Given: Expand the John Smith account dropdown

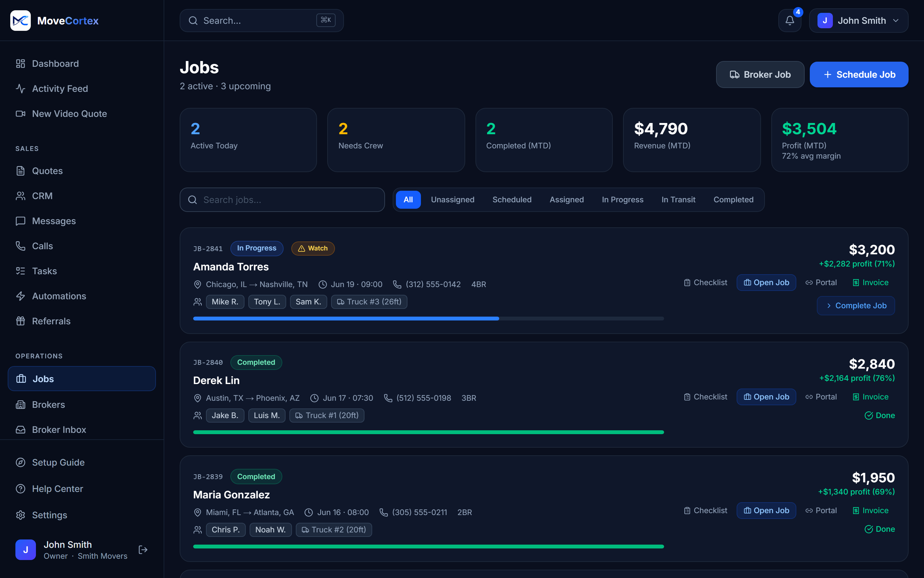Looking at the screenshot, I should pyautogui.click(x=858, y=21).
